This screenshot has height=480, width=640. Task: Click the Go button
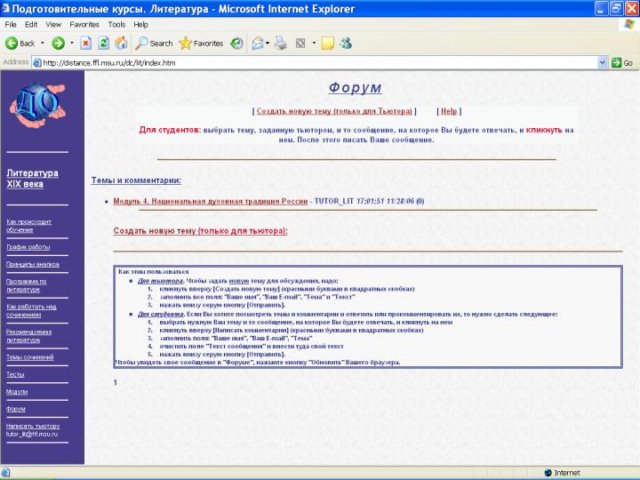click(x=622, y=63)
